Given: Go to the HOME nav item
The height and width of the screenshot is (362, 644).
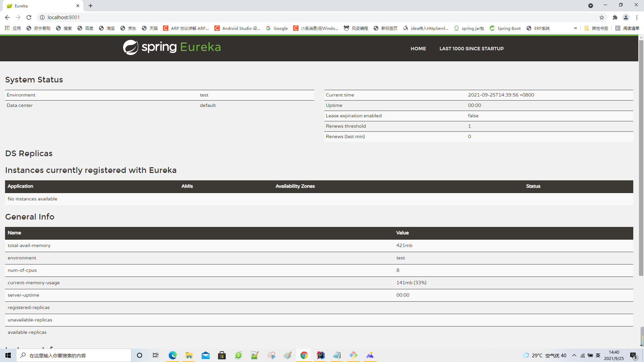Looking at the screenshot, I should coord(418,49).
